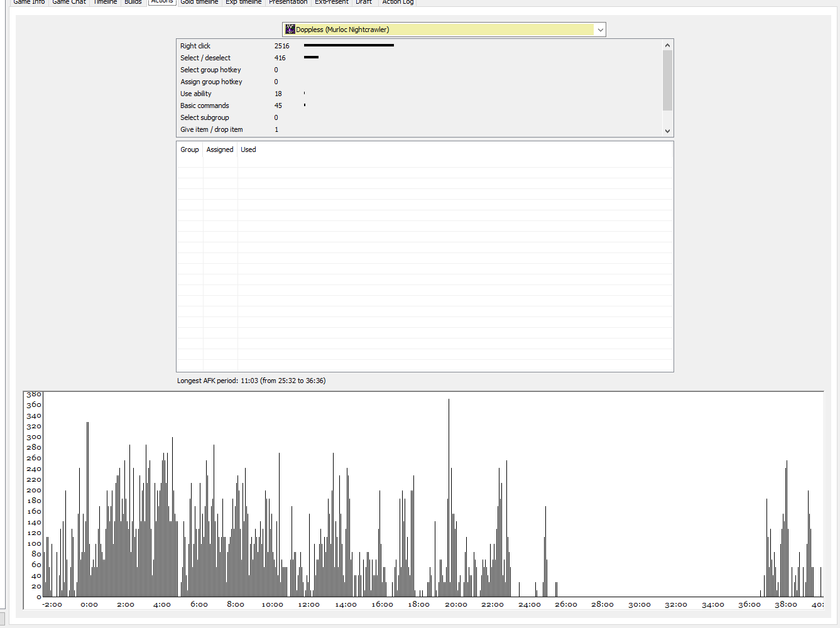Sort by the Group column header
Screen dimensions: 840x628
click(x=189, y=149)
